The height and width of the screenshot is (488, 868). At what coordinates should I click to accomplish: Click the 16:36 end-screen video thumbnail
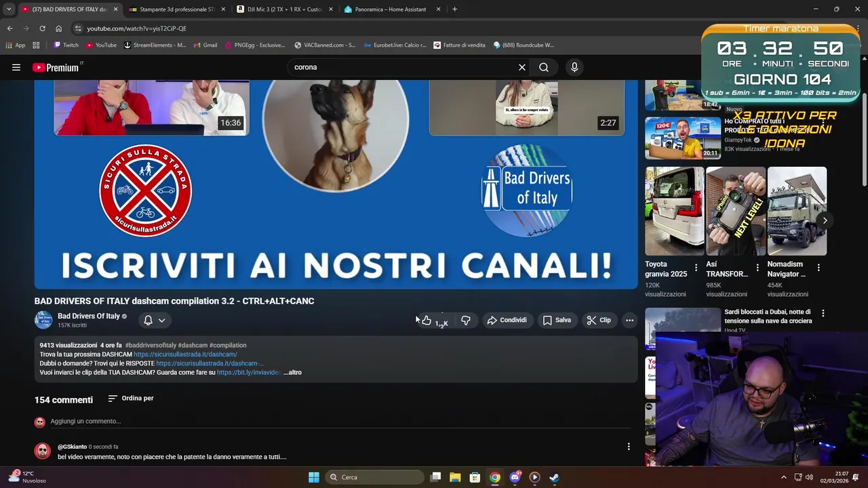(151, 108)
